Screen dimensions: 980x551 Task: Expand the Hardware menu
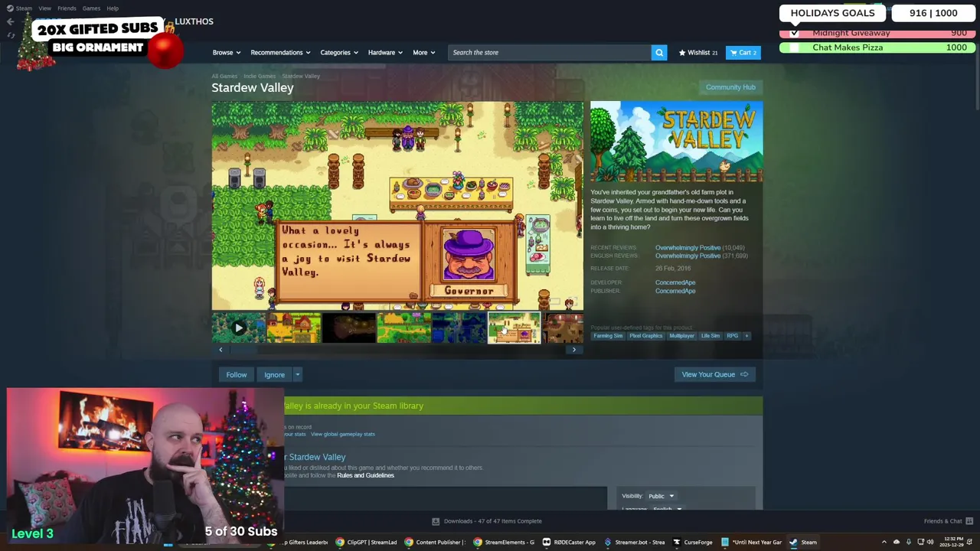[x=385, y=53]
